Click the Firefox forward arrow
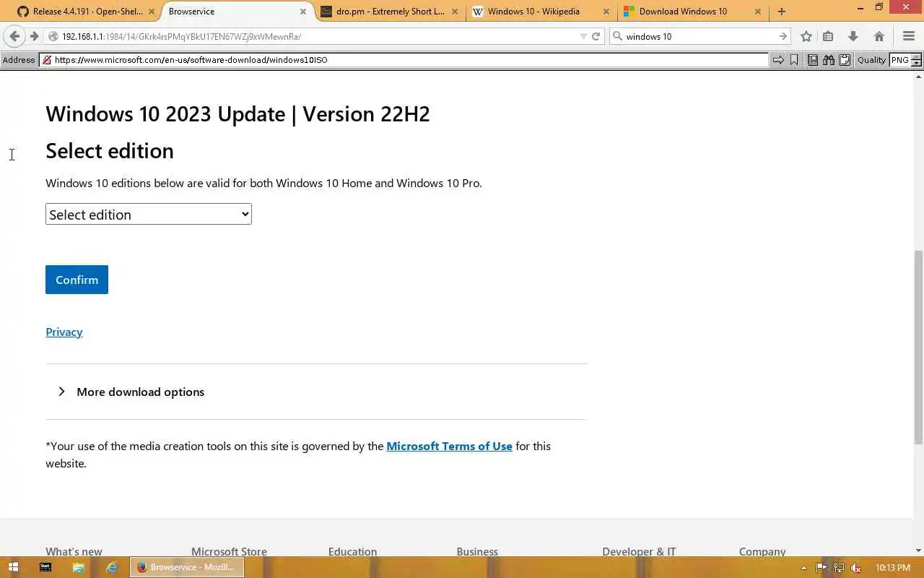The width and height of the screenshot is (924, 578). [x=34, y=36]
